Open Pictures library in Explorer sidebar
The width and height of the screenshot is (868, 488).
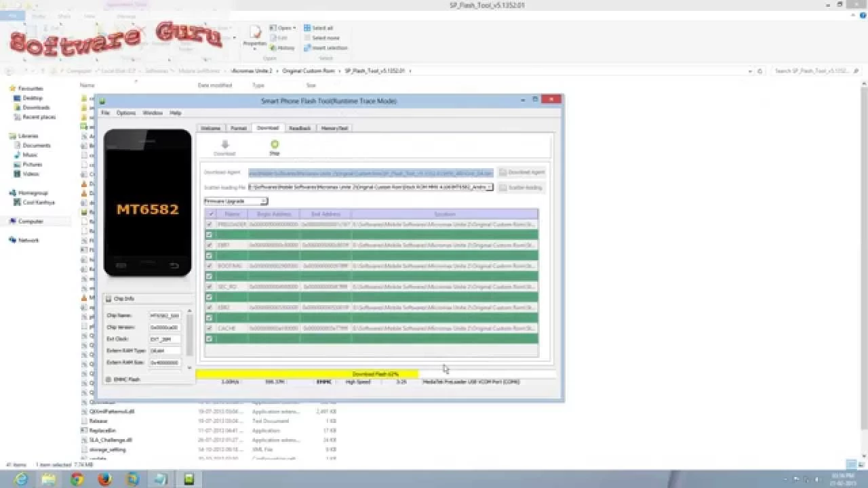coord(28,165)
